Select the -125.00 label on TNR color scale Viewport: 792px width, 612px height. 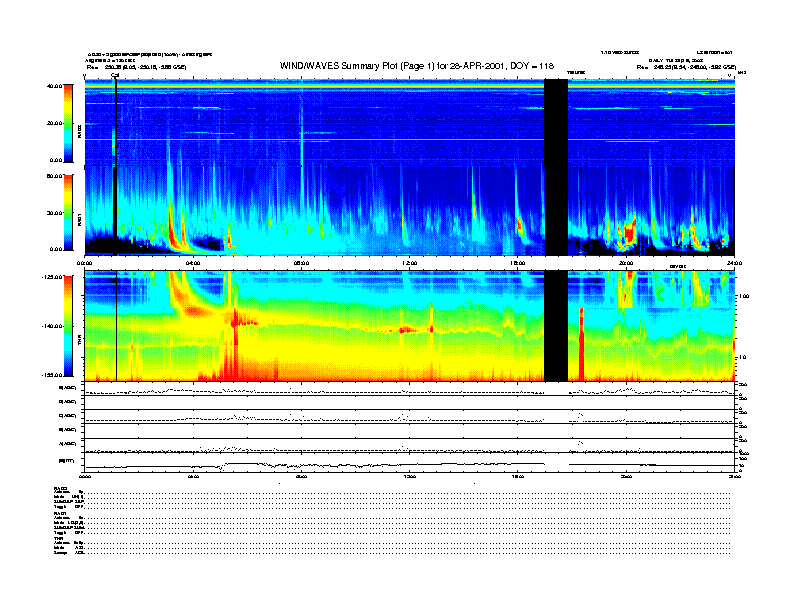pos(52,277)
